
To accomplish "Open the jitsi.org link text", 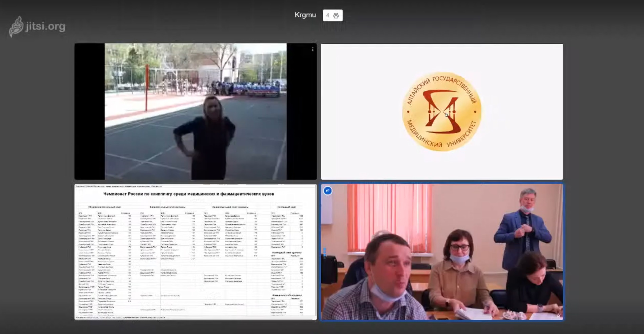I will point(45,26).
